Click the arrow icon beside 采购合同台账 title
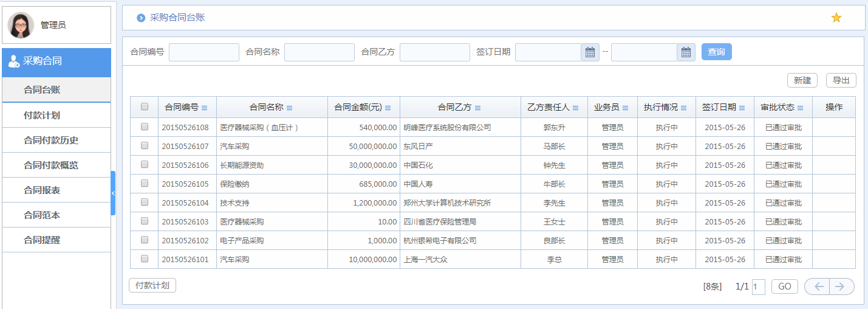The image size is (868, 309). point(141,18)
